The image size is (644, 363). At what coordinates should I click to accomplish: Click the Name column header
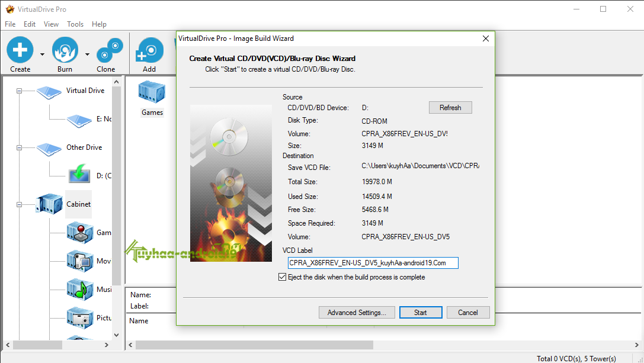coord(139,321)
